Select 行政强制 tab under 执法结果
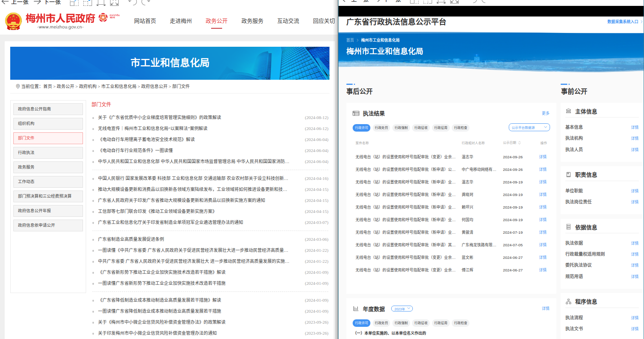Screen dimensions: 644x339 coord(401,128)
